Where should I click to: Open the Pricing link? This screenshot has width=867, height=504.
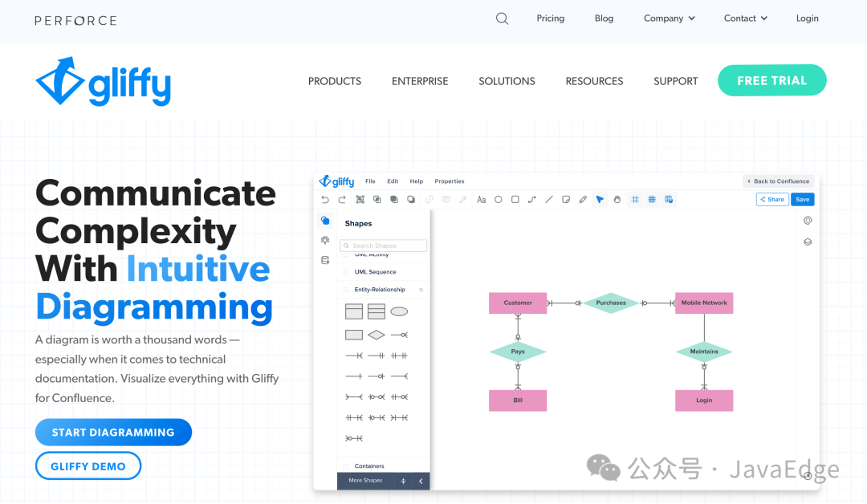[x=551, y=18]
